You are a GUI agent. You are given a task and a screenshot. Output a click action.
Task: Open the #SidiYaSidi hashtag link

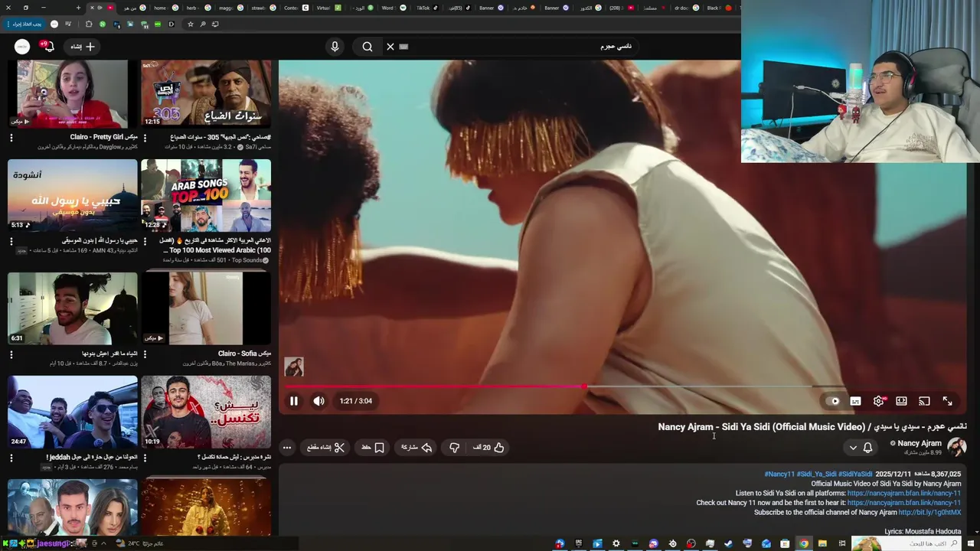click(x=855, y=474)
